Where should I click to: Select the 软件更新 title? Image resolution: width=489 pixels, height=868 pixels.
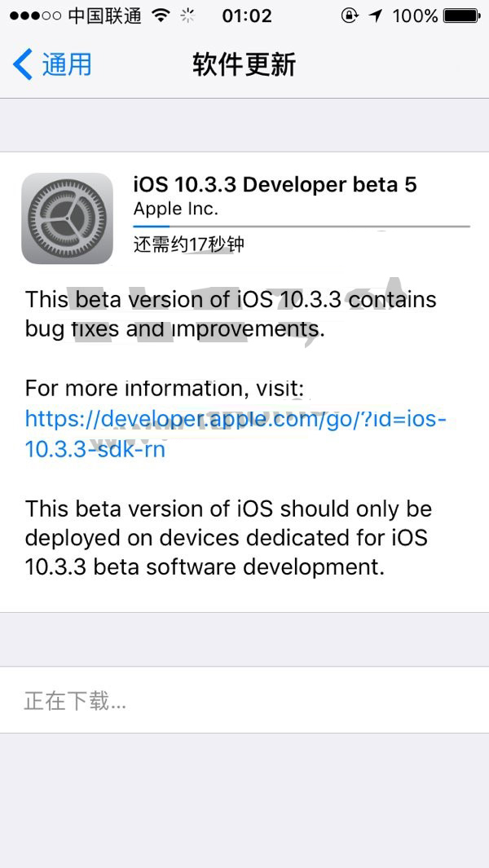244,63
